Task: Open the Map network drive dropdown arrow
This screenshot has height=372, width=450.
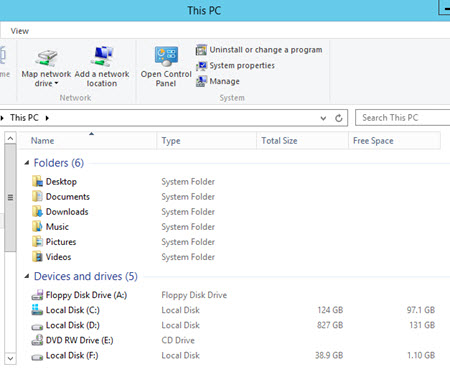Action: pos(56,83)
